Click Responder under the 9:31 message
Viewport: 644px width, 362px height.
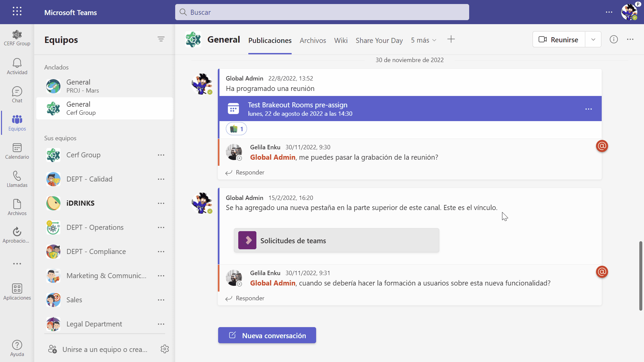click(245, 298)
